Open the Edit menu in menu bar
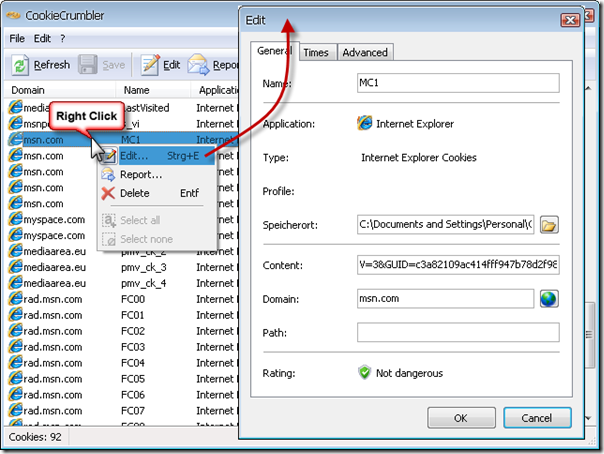The width and height of the screenshot is (604, 454). [42, 39]
